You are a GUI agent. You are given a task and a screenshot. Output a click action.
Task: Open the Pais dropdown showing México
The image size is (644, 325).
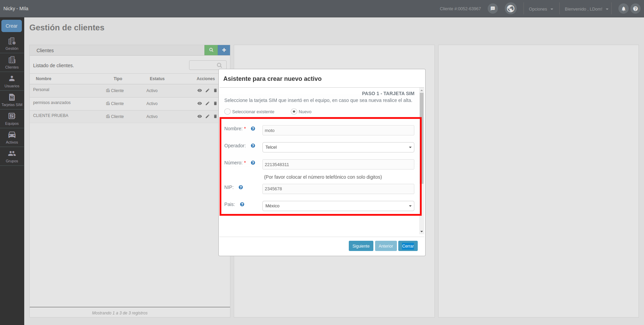(338, 206)
